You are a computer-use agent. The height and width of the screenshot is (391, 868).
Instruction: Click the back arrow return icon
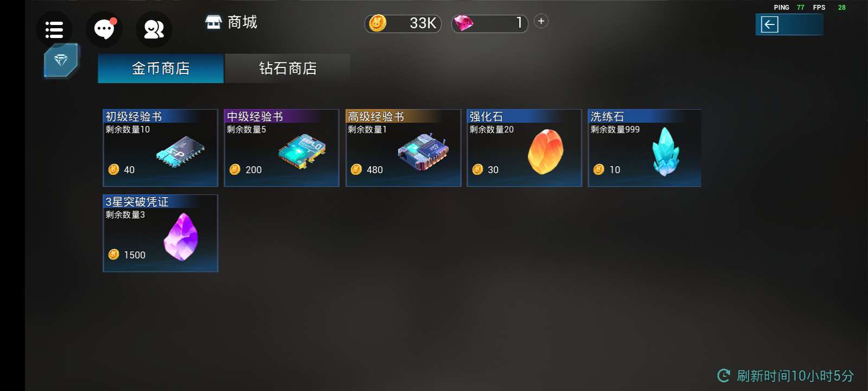pos(769,24)
